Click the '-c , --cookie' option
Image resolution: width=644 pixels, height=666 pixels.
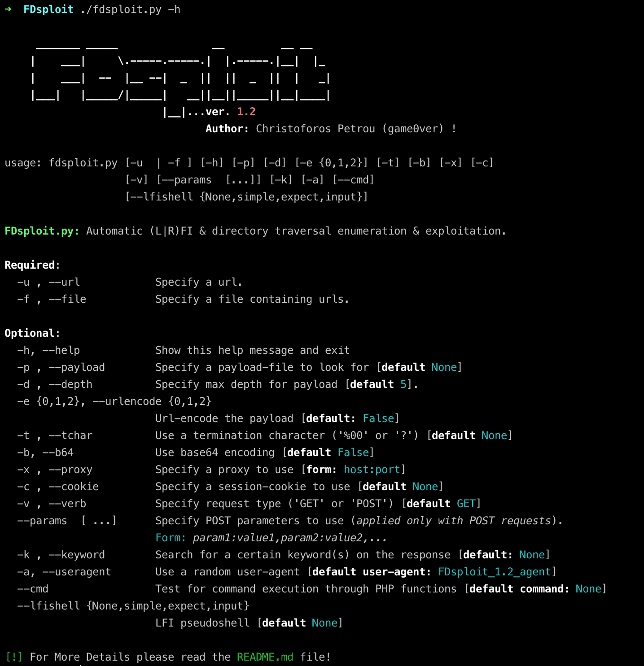tap(58, 487)
